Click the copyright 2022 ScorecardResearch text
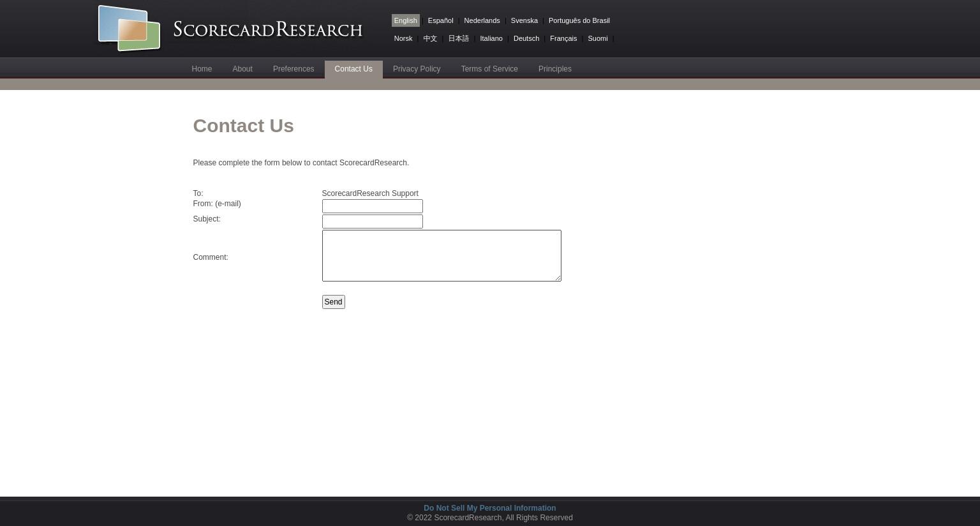 click(490, 518)
